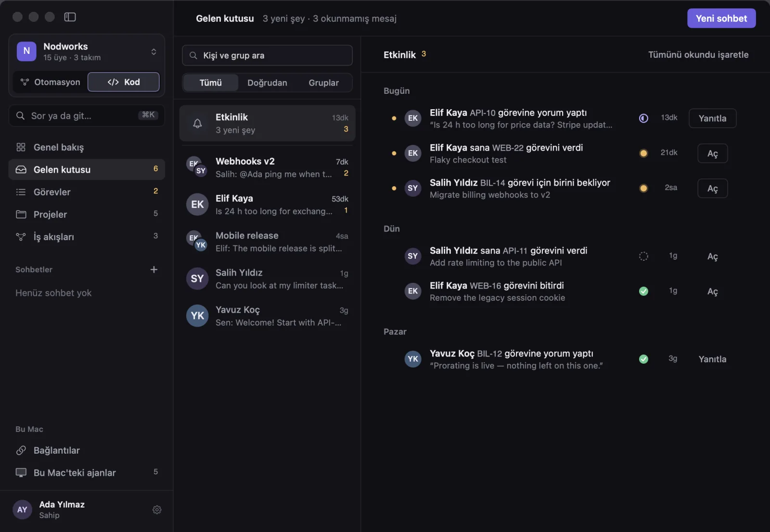This screenshot has height=532, width=770.
Task: Click Aç for the WEB-22 task
Action: pos(713,153)
